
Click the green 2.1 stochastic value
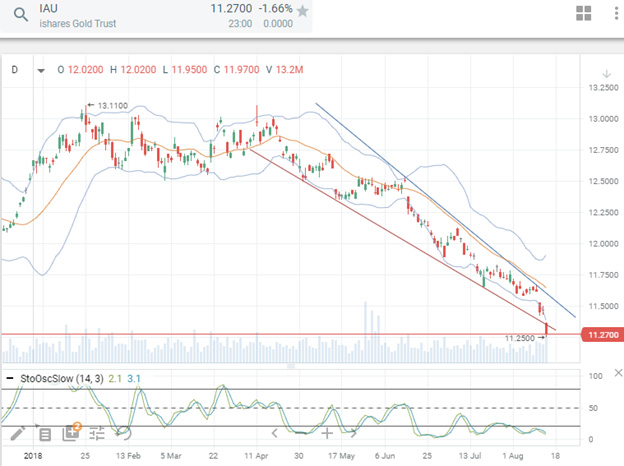coord(115,378)
